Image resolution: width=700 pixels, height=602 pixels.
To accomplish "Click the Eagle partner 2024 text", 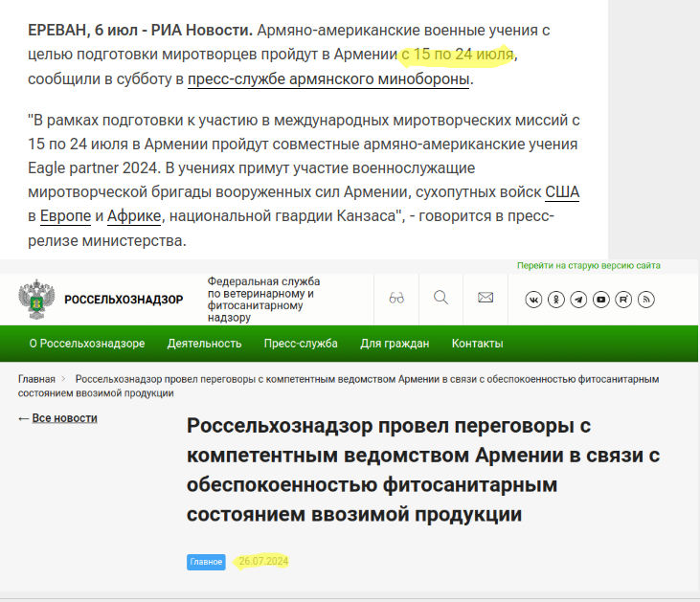I will tap(93, 167).
